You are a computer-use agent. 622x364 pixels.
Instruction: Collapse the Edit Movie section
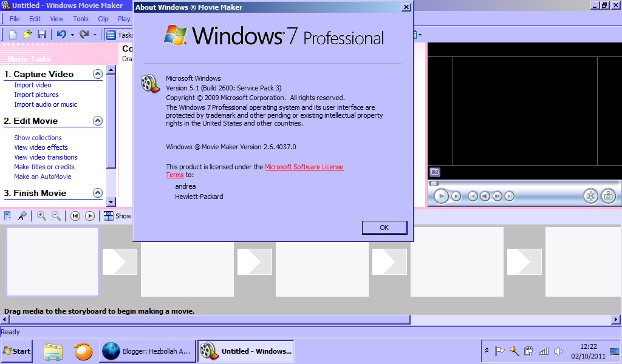point(98,121)
